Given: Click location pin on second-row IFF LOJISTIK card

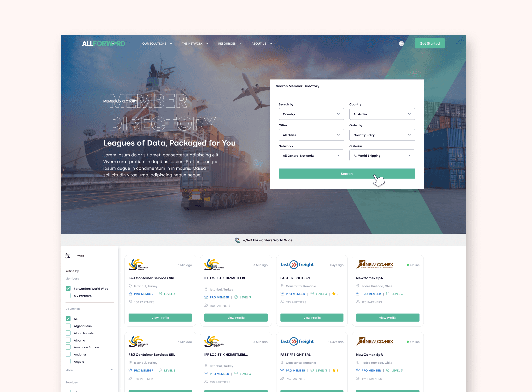Looking at the screenshot, I should point(206,366).
